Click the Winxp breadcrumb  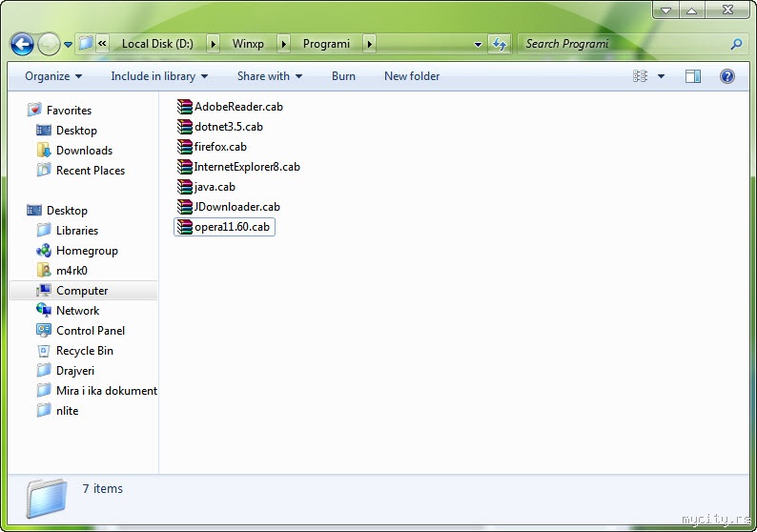point(248,44)
